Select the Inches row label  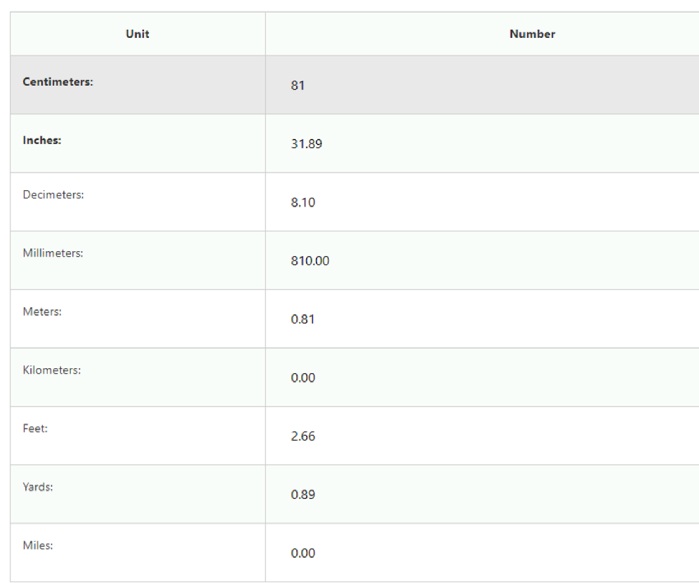[42, 140]
